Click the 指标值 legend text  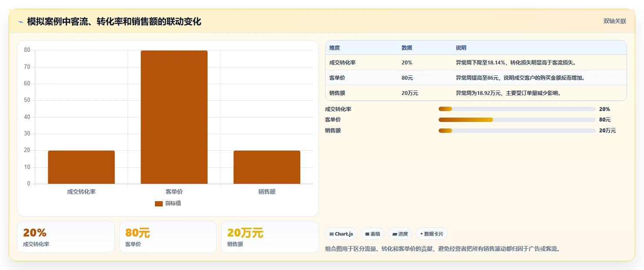coord(173,204)
